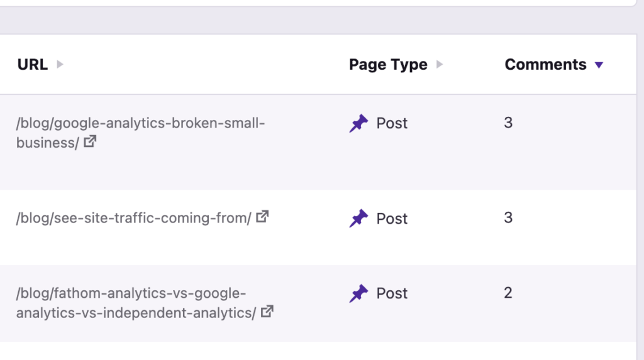The image size is (644, 360).
Task: Click external link icon beside see-site-traffic-coming-from
Action: click(x=263, y=217)
